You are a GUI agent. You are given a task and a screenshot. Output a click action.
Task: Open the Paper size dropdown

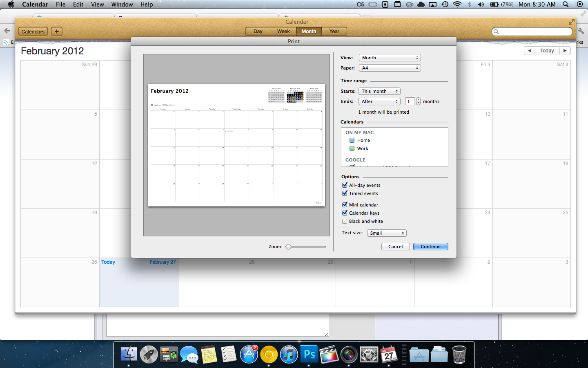coord(389,67)
